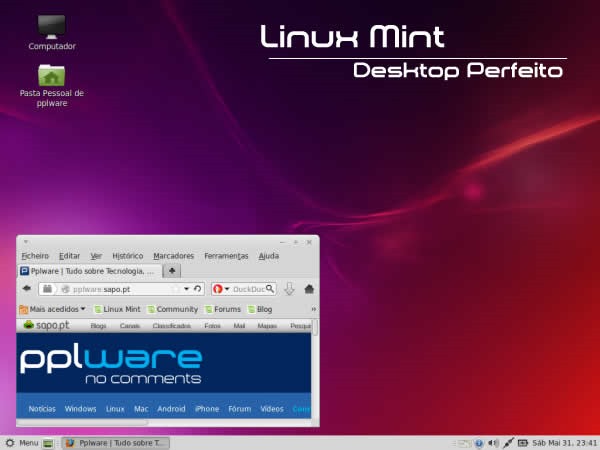Open the Histórico menu
Image resolution: width=600 pixels, height=450 pixels.
pyautogui.click(x=127, y=256)
